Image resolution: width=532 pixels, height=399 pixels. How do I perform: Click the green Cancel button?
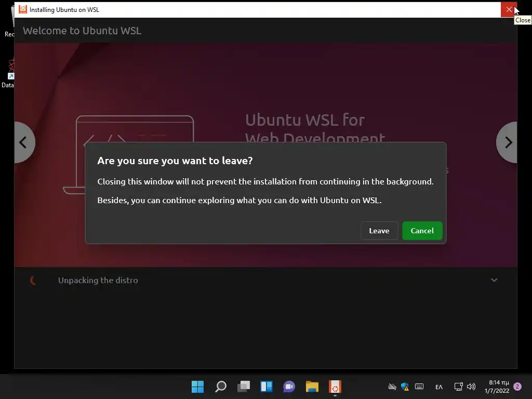tap(422, 231)
